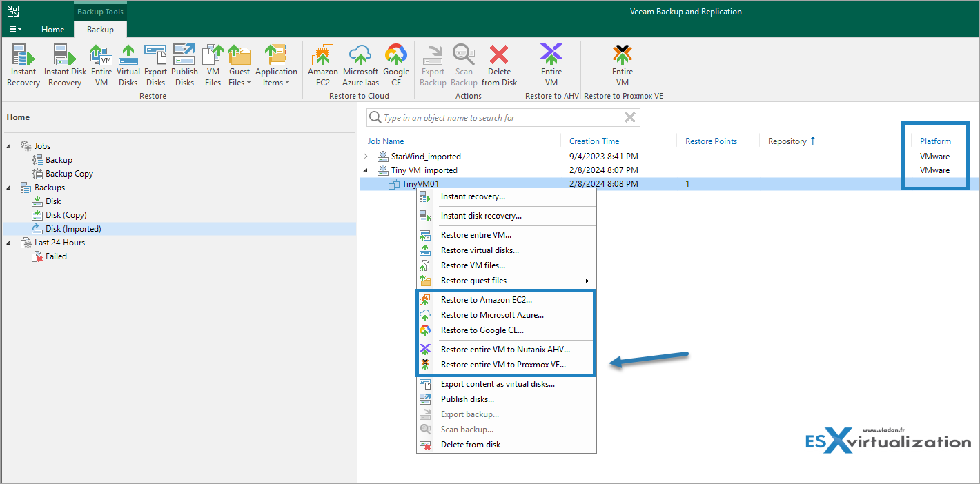The width and height of the screenshot is (980, 484).
Task: Sort by Platform column header
Action: coord(935,141)
